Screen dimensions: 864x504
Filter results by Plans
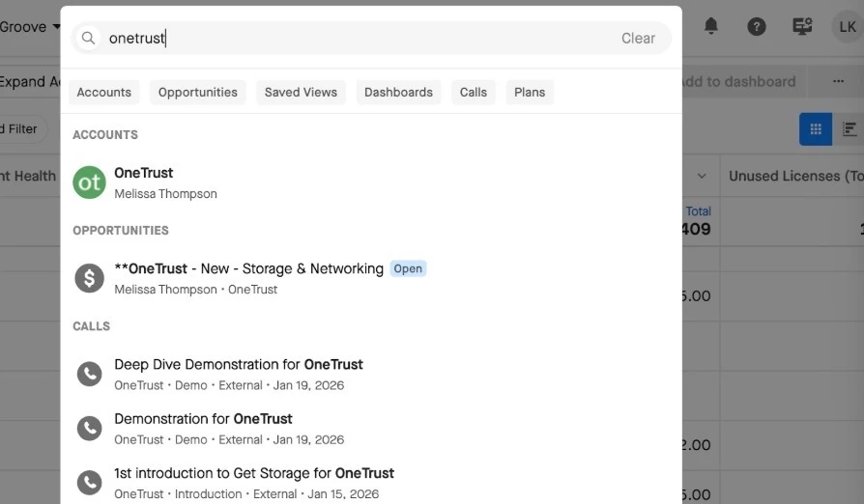click(x=530, y=93)
